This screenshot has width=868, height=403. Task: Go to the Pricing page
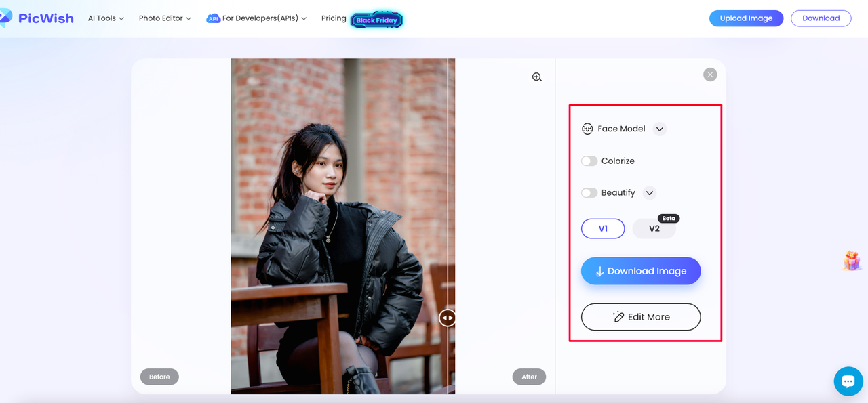[x=334, y=18]
